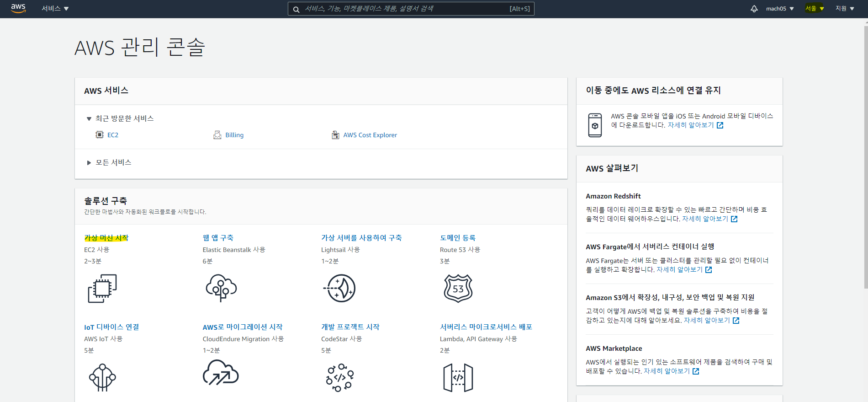
Task: Click the search magnifier icon
Action: tap(296, 9)
